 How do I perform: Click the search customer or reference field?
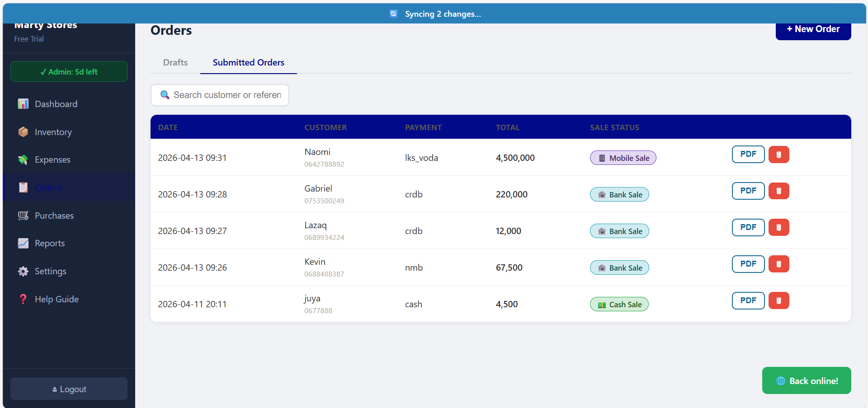(227, 95)
